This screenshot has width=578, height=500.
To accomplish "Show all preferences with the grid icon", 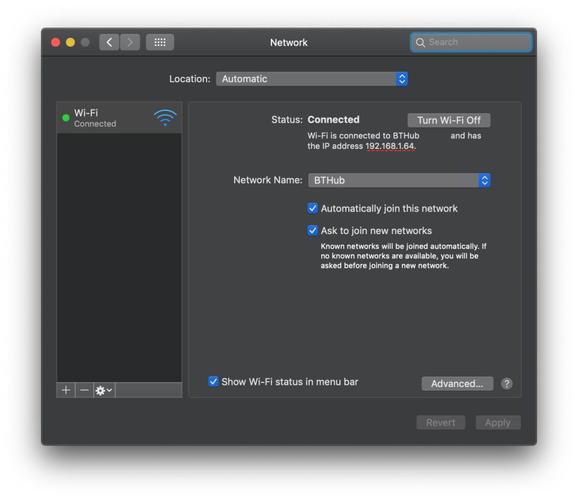I will (160, 42).
